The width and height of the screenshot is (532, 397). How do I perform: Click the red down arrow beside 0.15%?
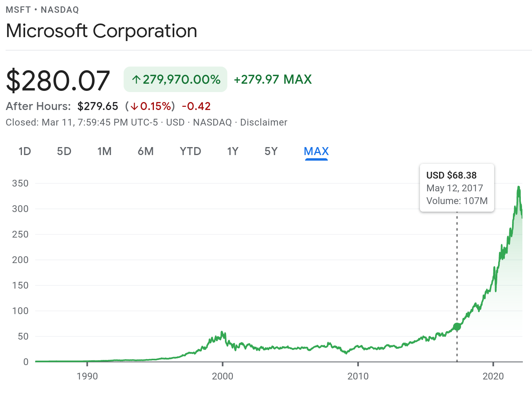coord(134,106)
